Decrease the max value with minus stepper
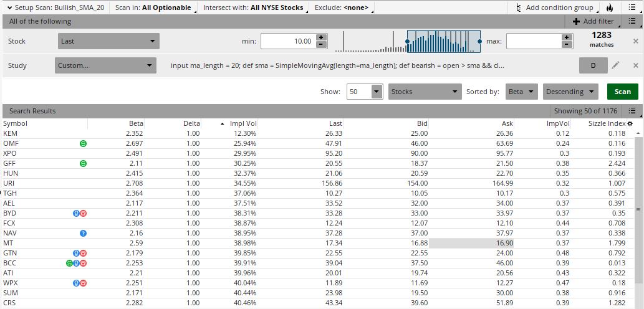This screenshot has width=644, height=309. [567, 44]
